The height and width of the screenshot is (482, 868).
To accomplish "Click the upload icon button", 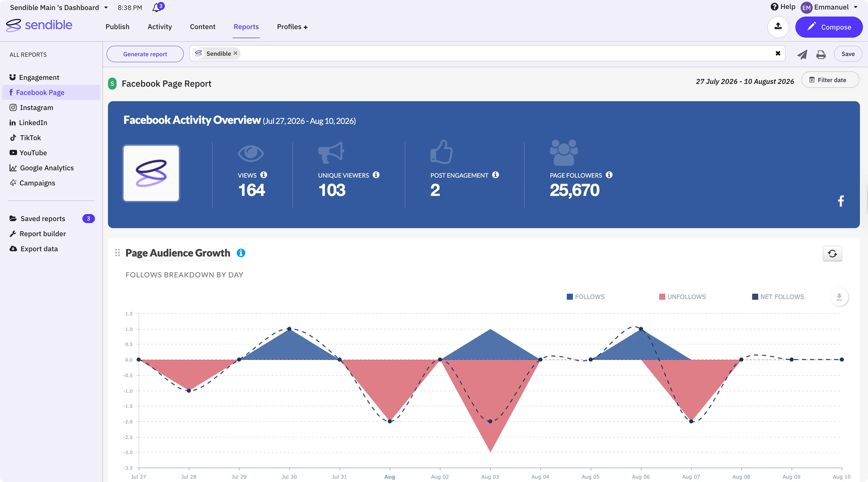I will click(778, 27).
